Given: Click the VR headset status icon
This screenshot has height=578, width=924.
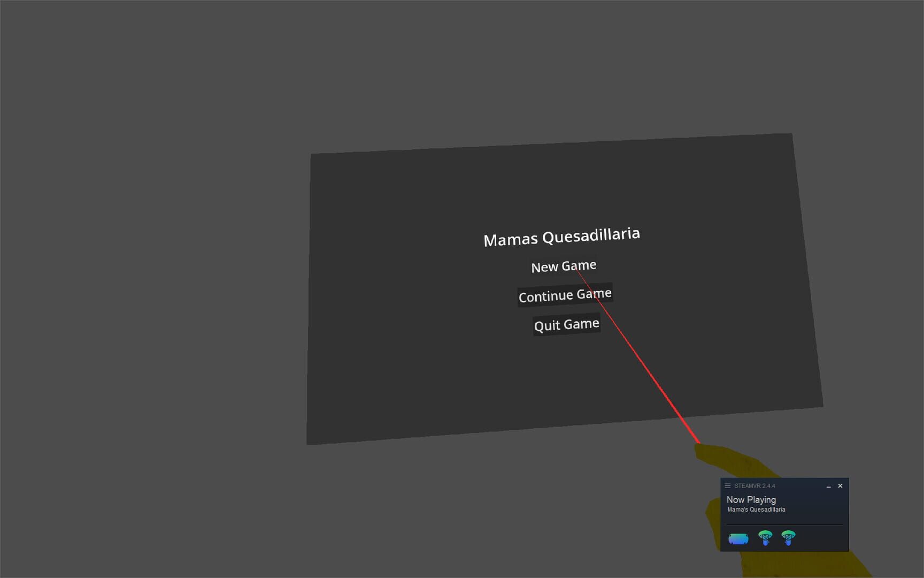Looking at the screenshot, I should [738, 538].
